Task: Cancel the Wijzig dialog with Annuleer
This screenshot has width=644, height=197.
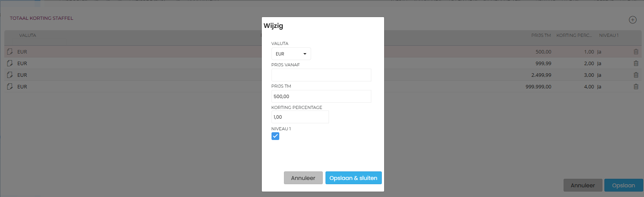Action: point(303,178)
